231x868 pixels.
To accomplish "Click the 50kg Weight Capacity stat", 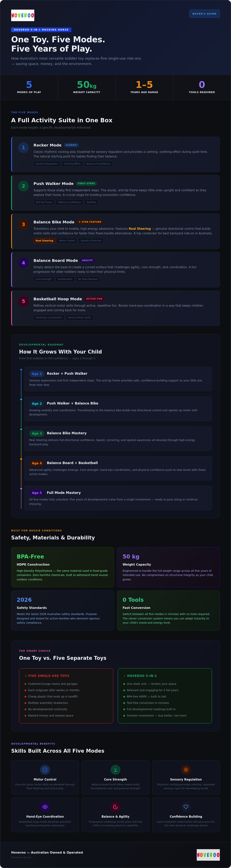I will 87,87.
